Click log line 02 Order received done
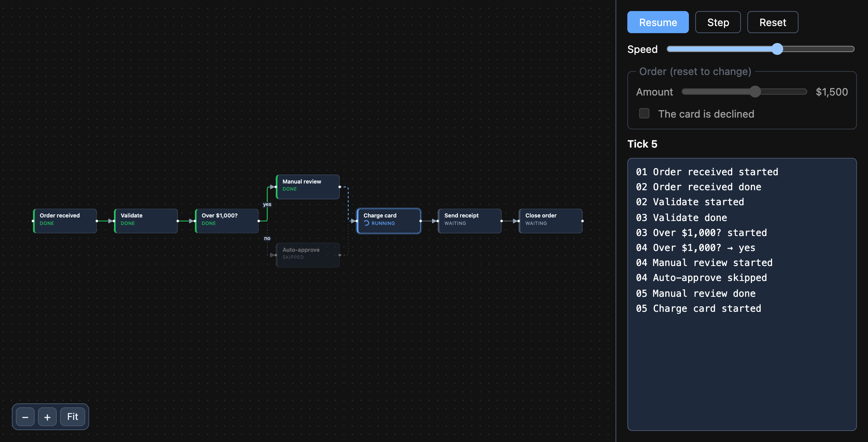868x442 pixels. click(x=698, y=187)
